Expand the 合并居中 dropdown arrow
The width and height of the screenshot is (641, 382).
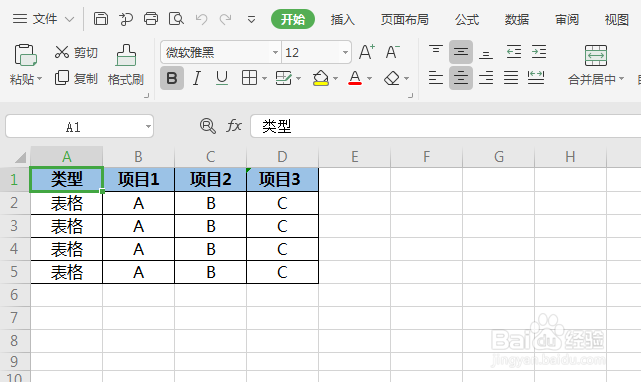pyautogui.click(x=621, y=79)
